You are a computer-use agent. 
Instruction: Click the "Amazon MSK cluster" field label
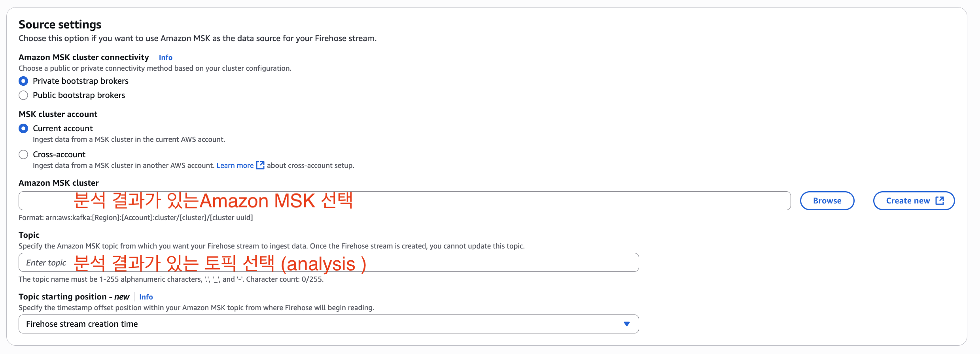(x=59, y=183)
